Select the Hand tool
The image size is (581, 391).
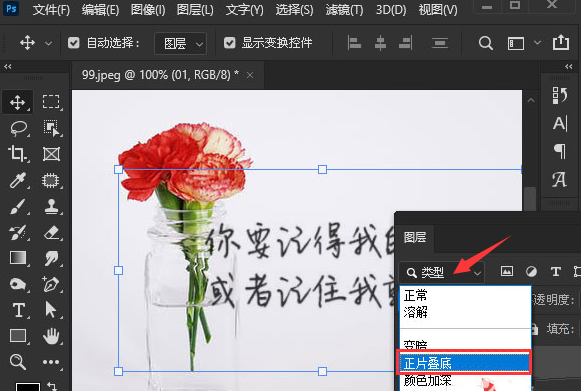tap(51, 336)
